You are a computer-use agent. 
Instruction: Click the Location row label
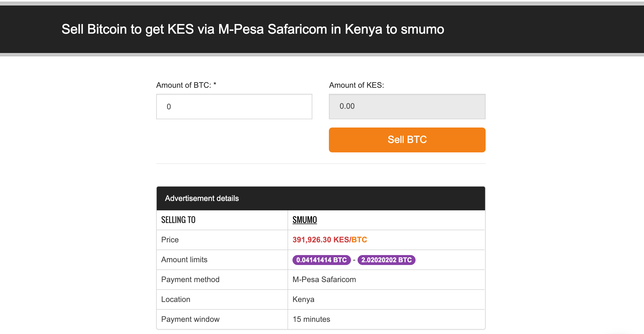pos(175,299)
